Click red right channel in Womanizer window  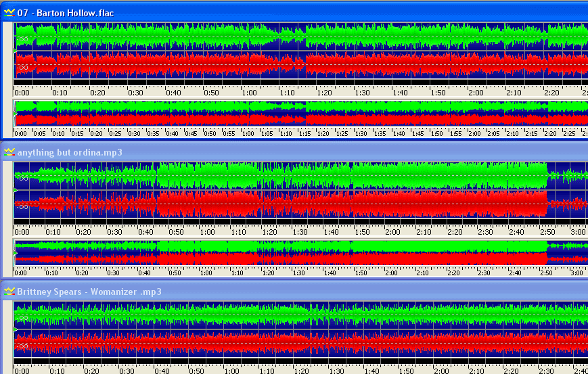coord(301,344)
